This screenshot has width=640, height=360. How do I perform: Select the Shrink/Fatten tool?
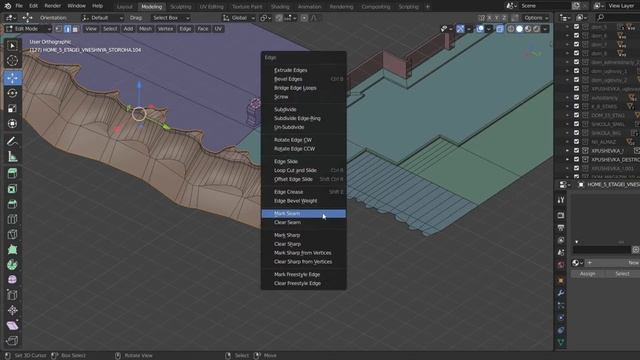[x=12, y=310]
